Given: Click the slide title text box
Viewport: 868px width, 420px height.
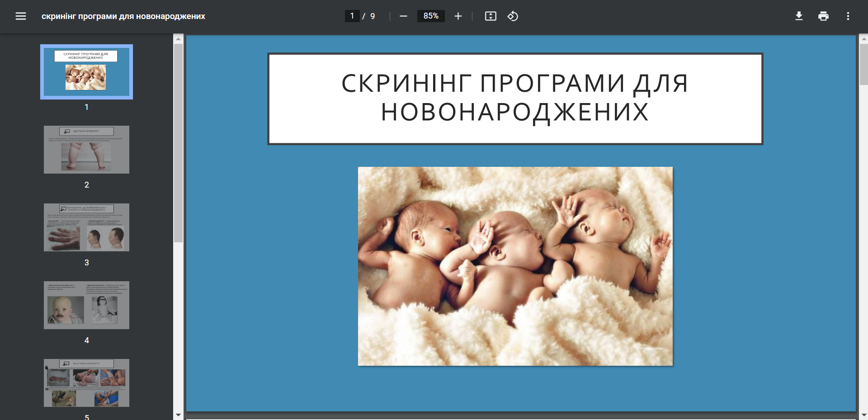Looking at the screenshot, I should (x=515, y=99).
